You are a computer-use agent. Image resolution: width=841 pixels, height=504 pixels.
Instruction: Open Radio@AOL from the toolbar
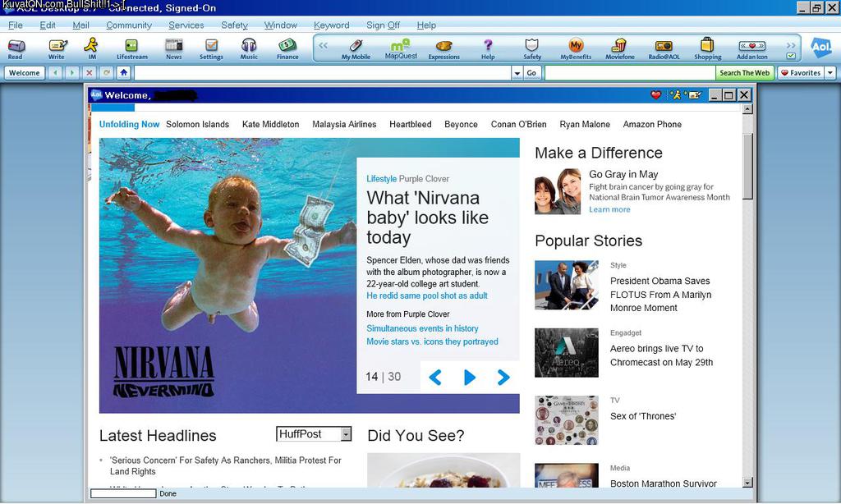664,48
